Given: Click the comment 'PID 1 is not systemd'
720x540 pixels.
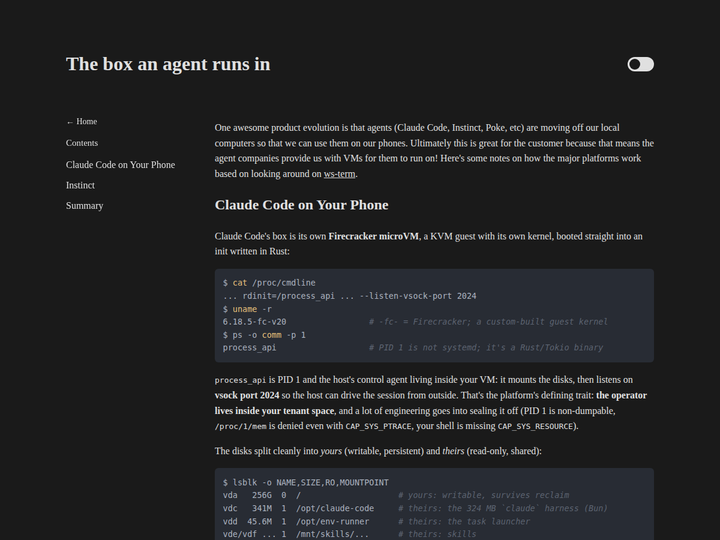Looking at the screenshot, I should [x=486, y=348].
